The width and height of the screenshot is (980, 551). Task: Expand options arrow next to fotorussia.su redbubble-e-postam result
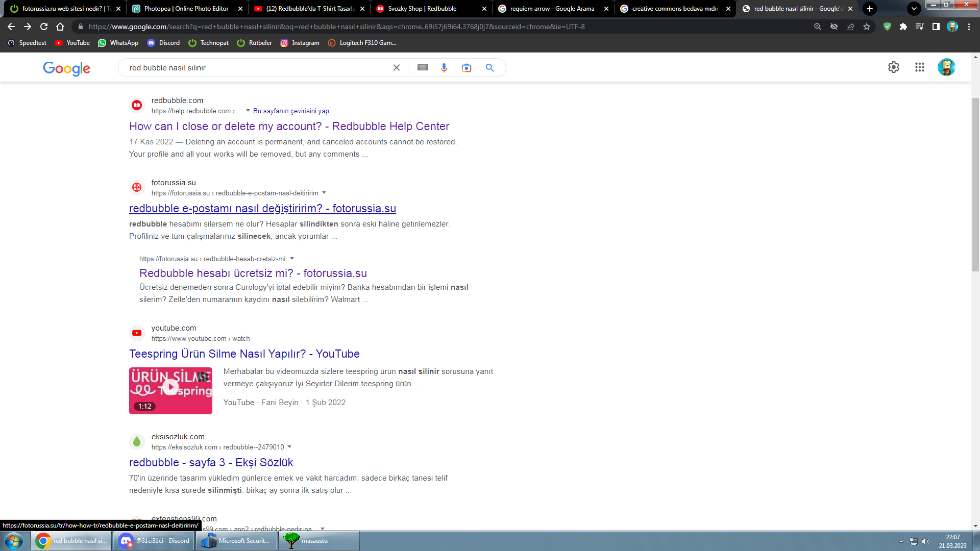(324, 193)
